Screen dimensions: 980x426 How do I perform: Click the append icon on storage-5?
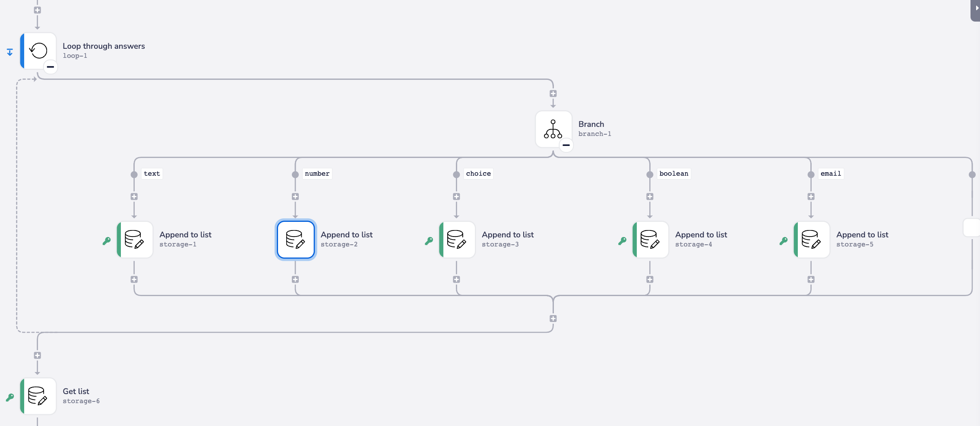[811, 240]
